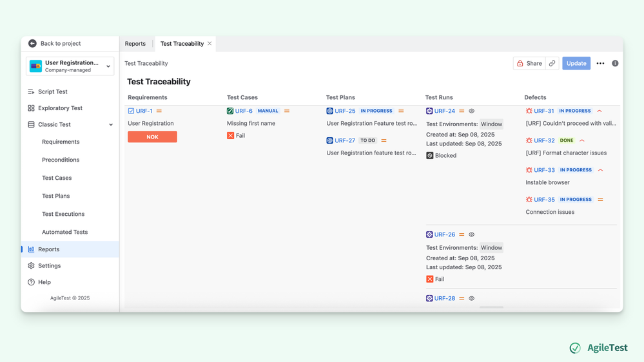The width and height of the screenshot is (644, 362).
Task: Click the Test Traceability breadcrumb text
Action: pyautogui.click(x=146, y=63)
